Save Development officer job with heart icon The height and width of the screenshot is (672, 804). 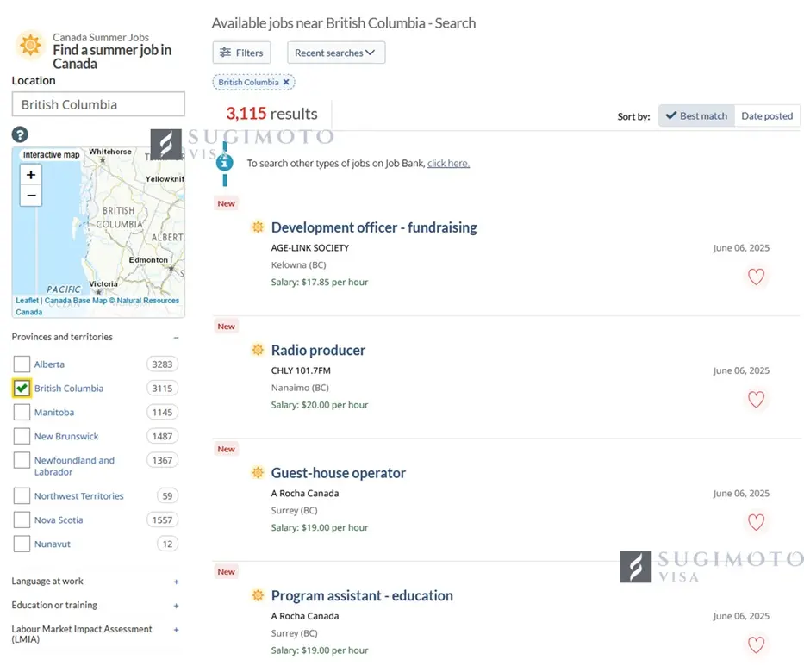[x=756, y=277]
